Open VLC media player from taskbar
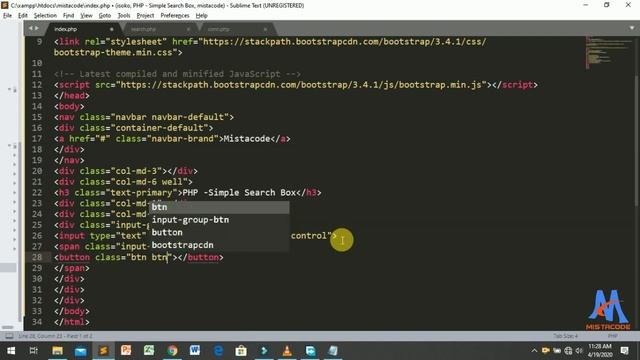640x360 pixels. click(287, 351)
